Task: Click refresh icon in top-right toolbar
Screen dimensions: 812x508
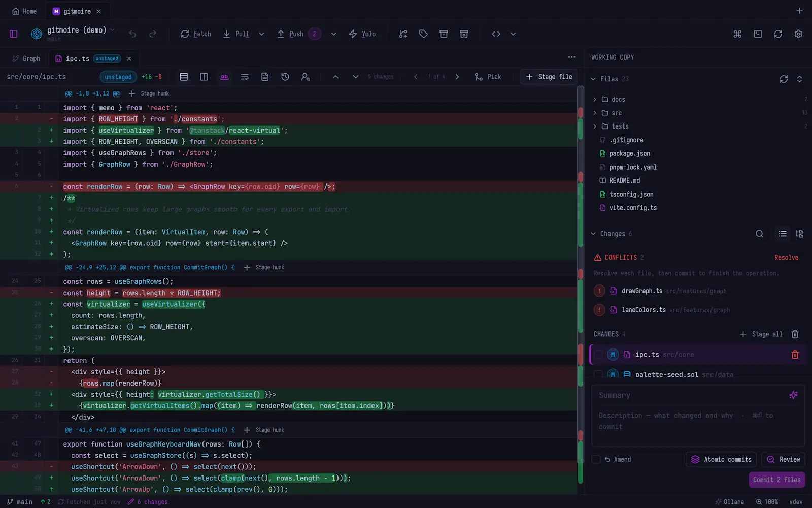Action: click(778, 34)
